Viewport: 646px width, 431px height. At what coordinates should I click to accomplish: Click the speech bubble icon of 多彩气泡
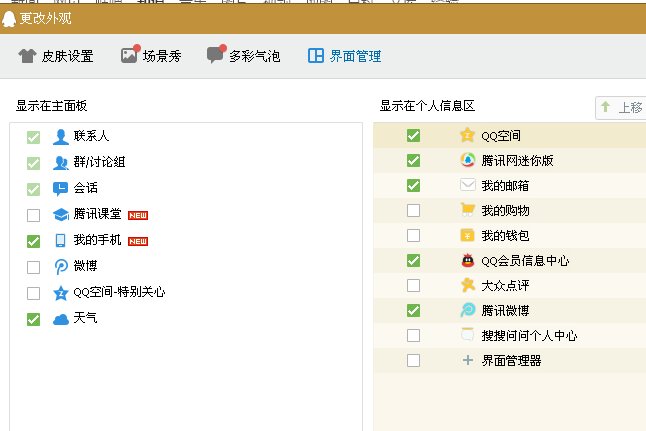216,54
